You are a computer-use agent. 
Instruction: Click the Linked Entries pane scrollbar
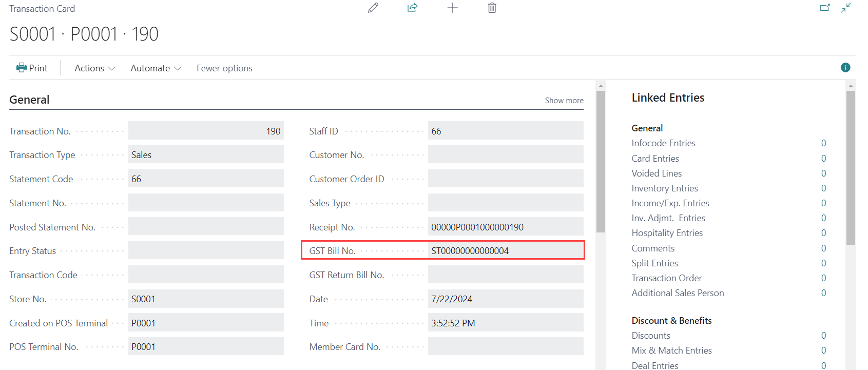[x=851, y=168]
